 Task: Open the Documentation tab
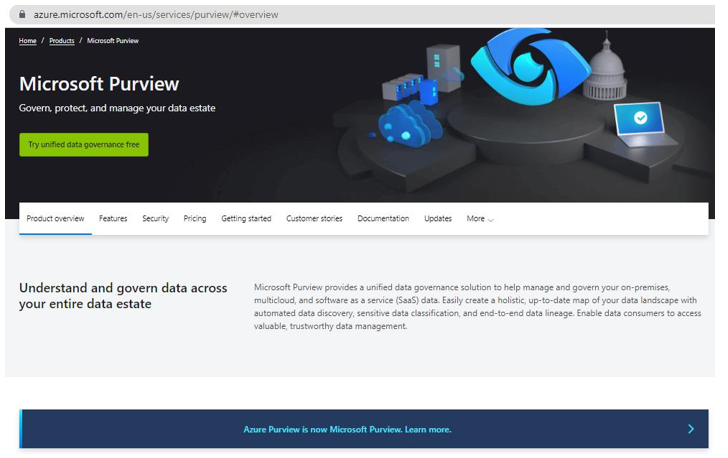point(383,218)
